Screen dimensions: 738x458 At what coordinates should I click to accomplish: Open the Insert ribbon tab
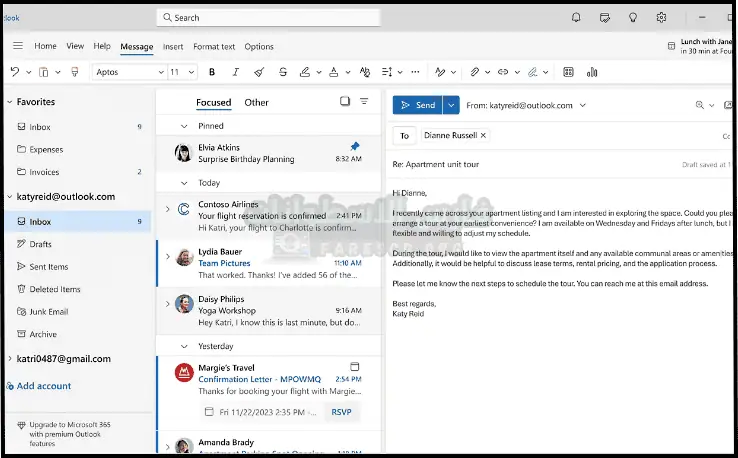[173, 46]
